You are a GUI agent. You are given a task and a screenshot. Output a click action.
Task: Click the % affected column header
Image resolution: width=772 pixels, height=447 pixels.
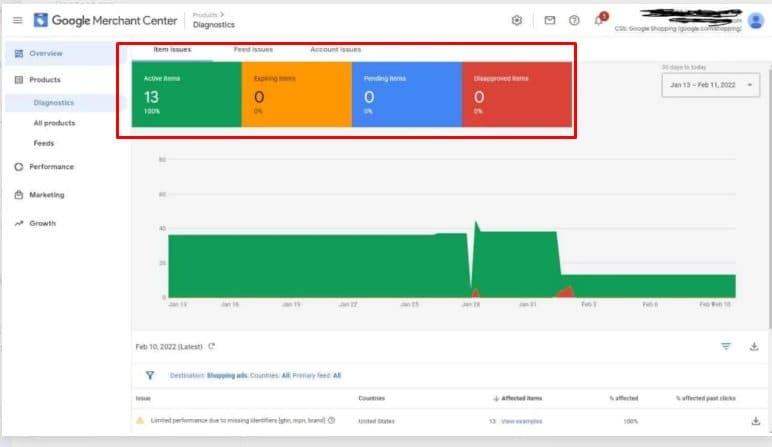[x=624, y=398]
